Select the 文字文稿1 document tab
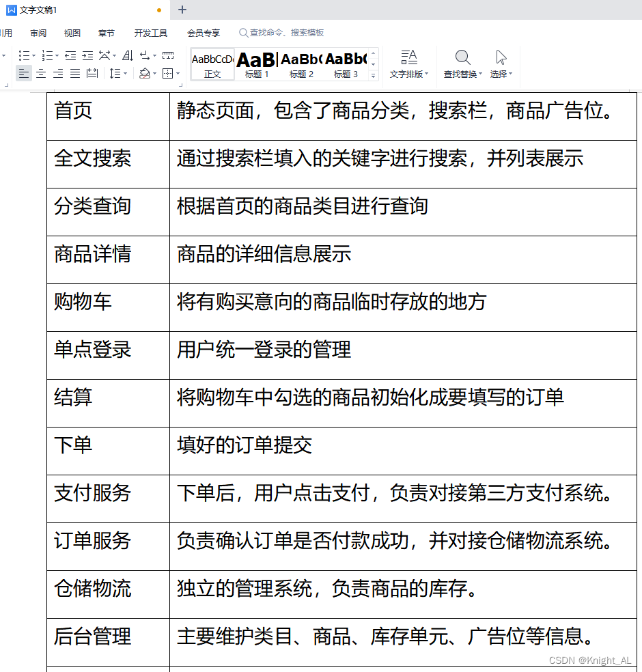The height and width of the screenshot is (672, 642). [85, 10]
